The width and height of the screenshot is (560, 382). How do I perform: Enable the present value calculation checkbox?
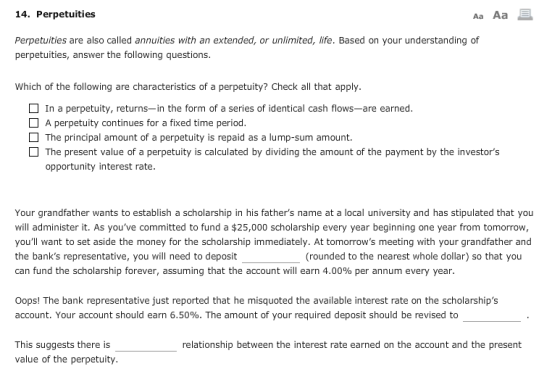pos(34,152)
